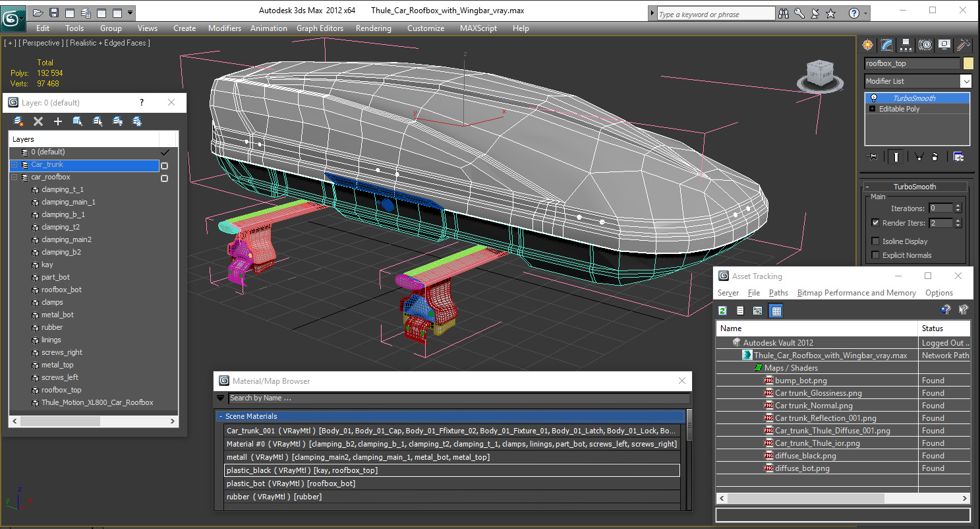Switch to the Create command panel

(x=868, y=45)
